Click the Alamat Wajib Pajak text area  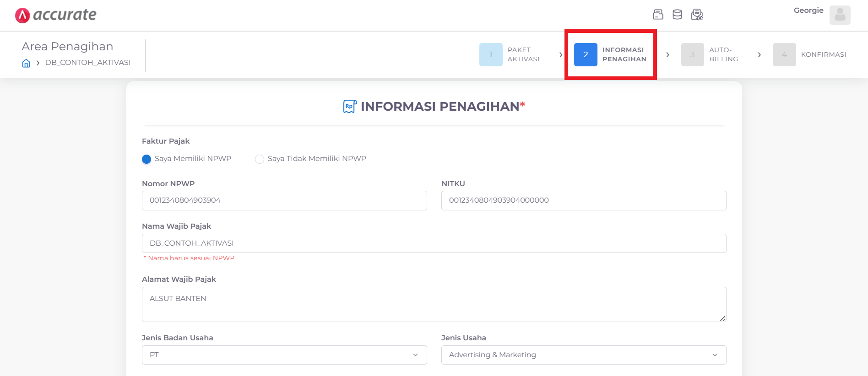(434, 304)
